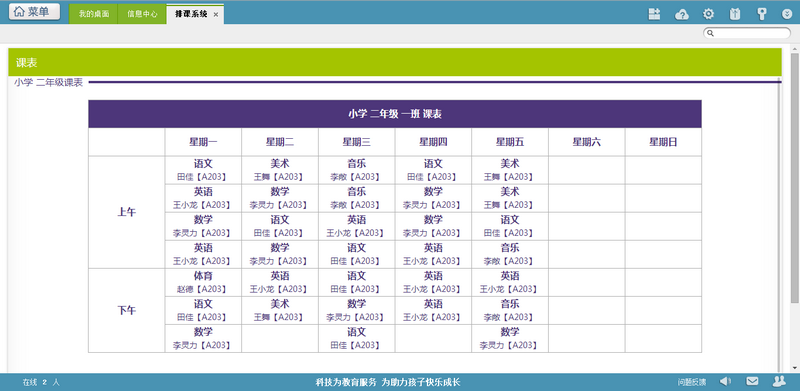Select 星期五 last afternoon 数学 cell

(510, 338)
